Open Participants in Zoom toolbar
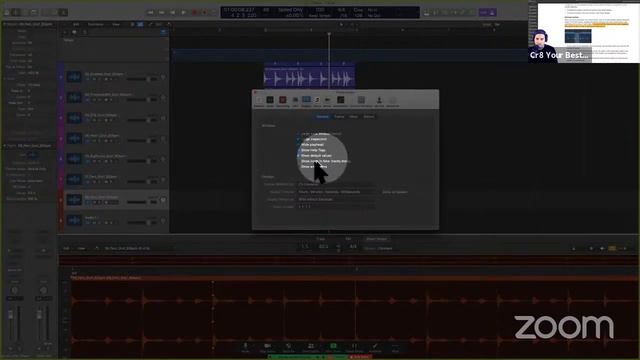This screenshot has height=360, width=640. tap(311, 347)
